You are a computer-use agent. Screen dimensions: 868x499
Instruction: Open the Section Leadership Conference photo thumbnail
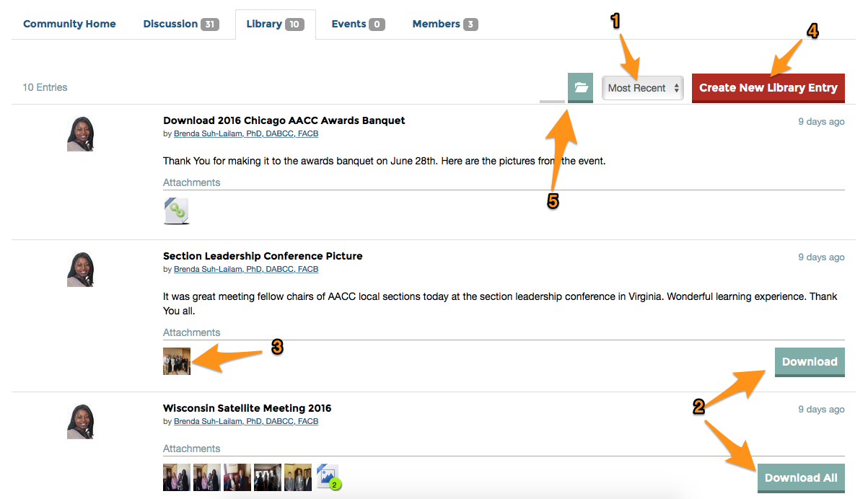tap(177, 361)
